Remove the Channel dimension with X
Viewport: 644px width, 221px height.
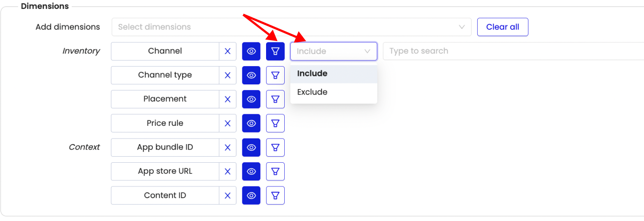coord(227,51)
